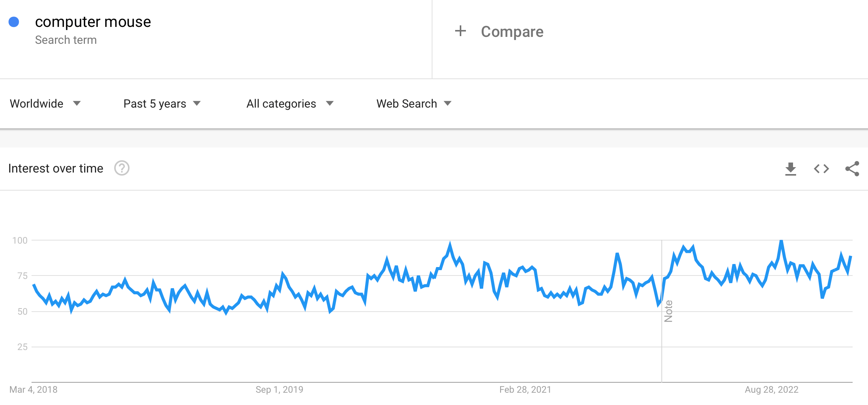Share the interest over time chart
Viewport: 868px width, 405px height.
point(852,169)
